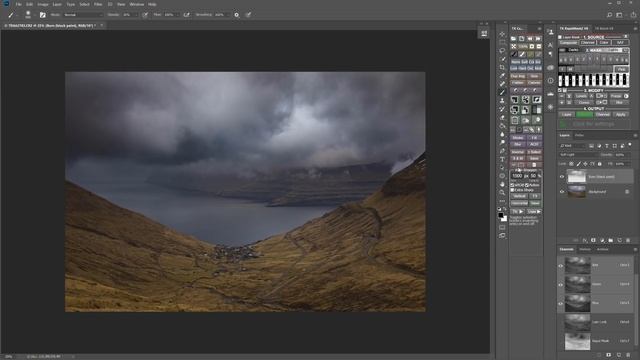Toggle the Layer Mask checkbox in Source
The width and height of the screenshot is (640, 360).
(x=560, y=37)
